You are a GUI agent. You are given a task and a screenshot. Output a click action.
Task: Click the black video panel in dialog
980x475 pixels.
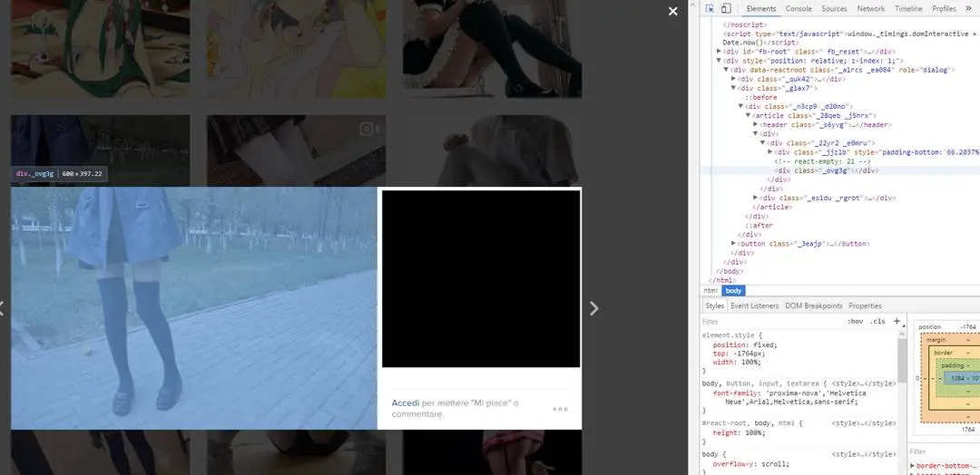[x=481, y=279]
